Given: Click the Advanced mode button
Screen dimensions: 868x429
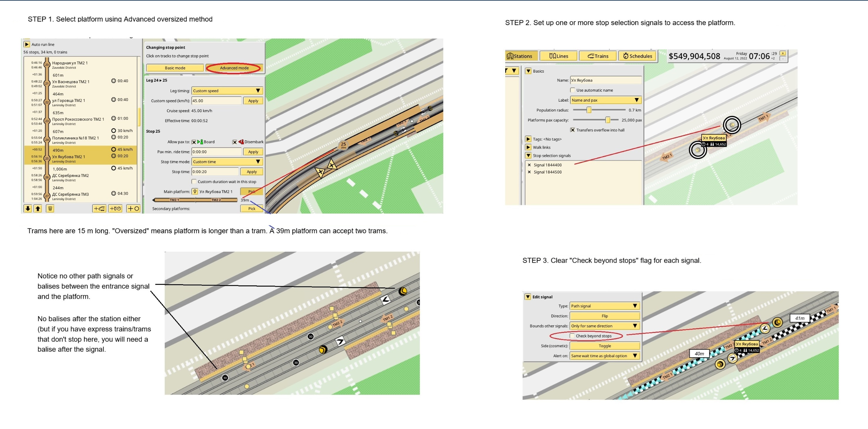Looking at the screenshot, I should [x=234, y=68].
